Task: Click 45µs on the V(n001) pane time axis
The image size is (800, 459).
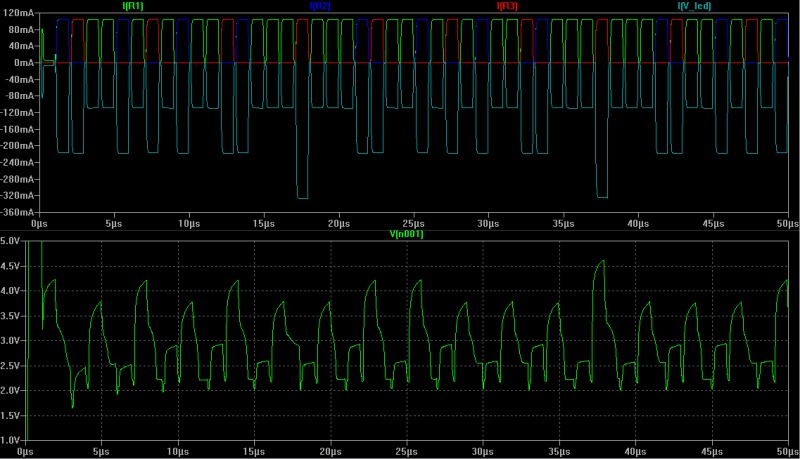Action: [712, 452]
